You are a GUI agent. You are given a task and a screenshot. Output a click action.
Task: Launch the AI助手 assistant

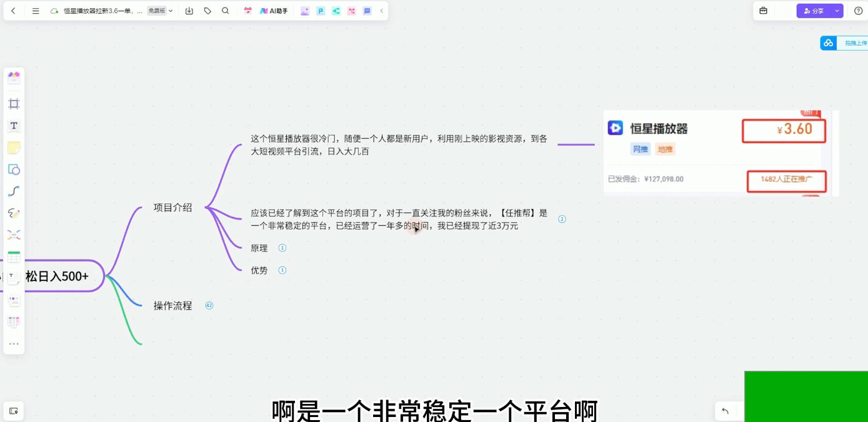pos(274,11)
